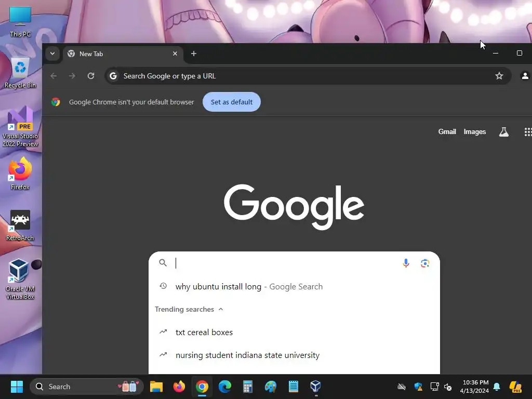Screen dimensions: 532x399
Task: Open the Recycle Bin desktop icon
Action: click(20, 73)
